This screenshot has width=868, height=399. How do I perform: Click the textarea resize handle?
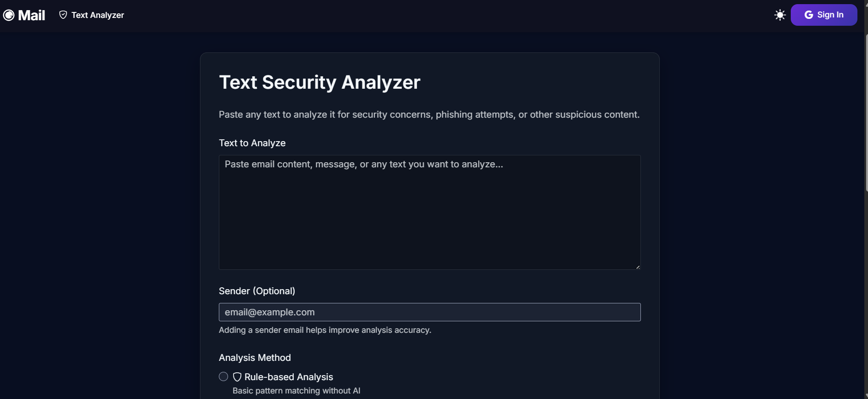point(638,267)
